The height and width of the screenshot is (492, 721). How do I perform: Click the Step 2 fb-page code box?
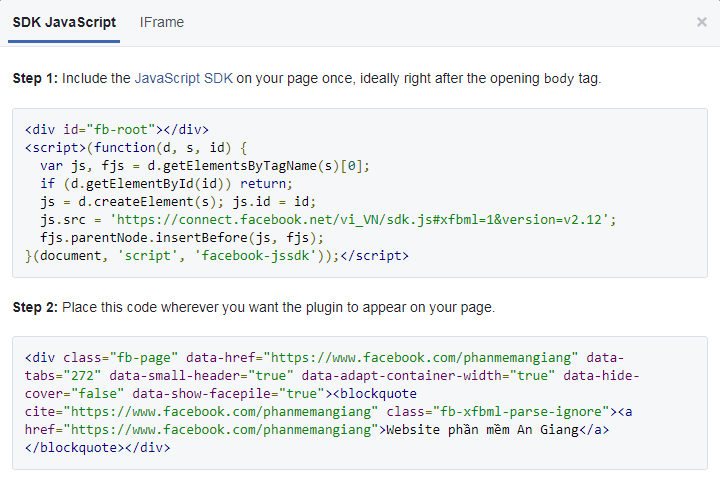(x=360, y=403)
